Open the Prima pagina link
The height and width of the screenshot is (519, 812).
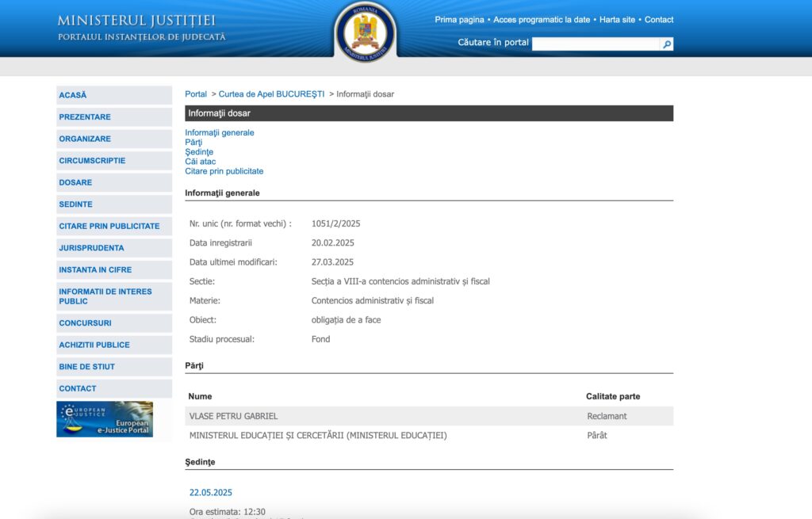click(459, 20)
